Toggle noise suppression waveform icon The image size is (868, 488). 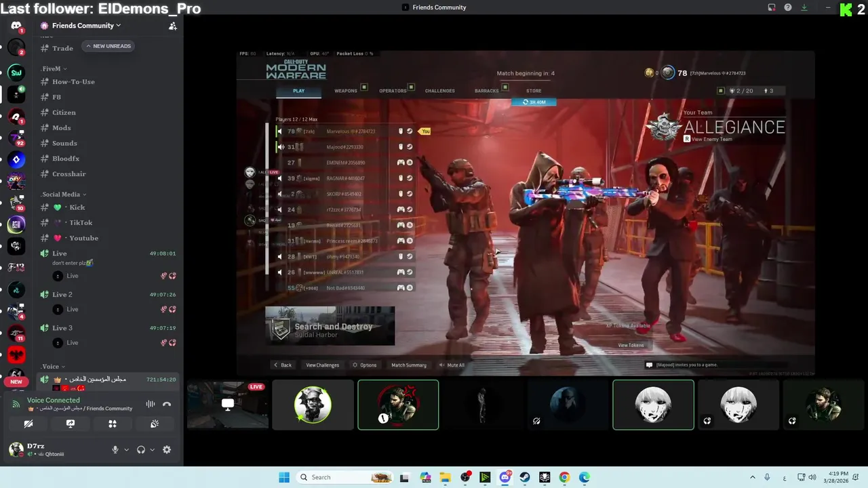(x=151, y=404)
